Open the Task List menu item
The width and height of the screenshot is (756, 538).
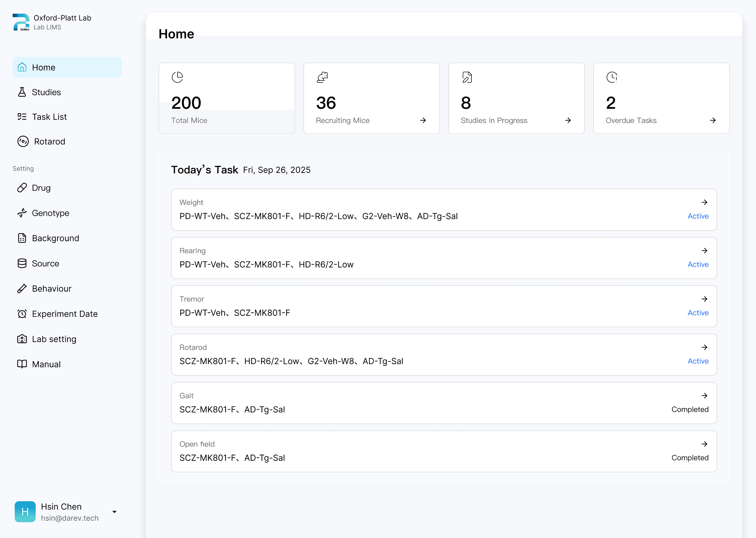pyautogui.click(x=67, y=117)
